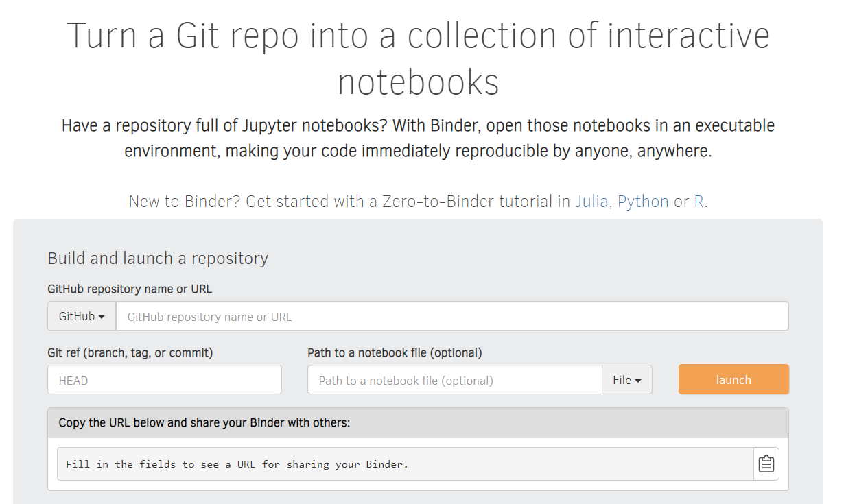Image resolution: width=857 pixels, height=504 pixels.
Task: Click into the Git ref HEAD field
Action: (164, 380)
